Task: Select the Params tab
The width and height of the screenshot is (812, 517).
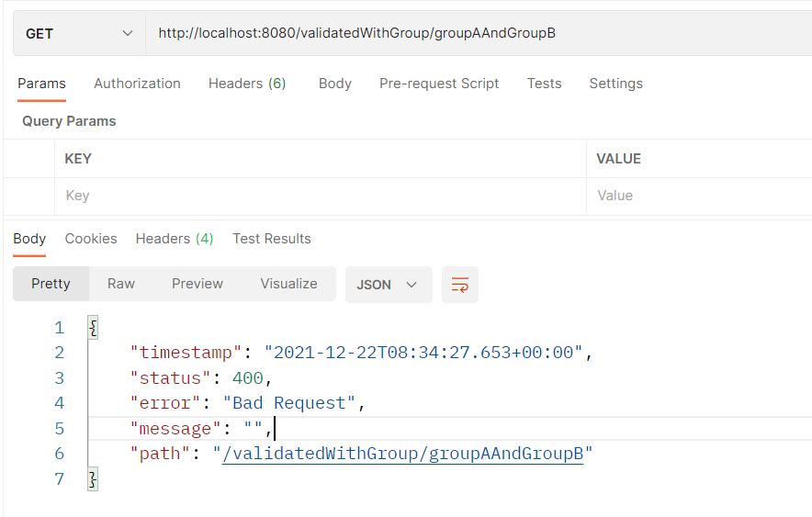Action: point(41,84)
